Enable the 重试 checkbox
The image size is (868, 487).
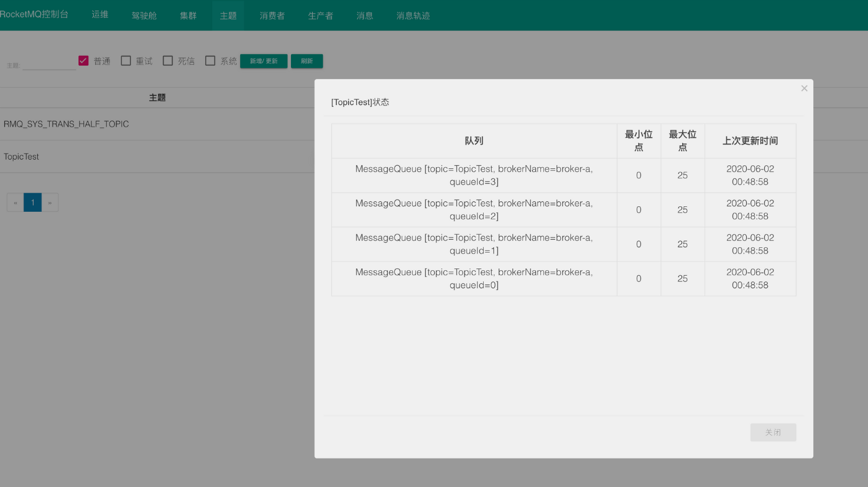pyautogui.click(x=126, y=60)
